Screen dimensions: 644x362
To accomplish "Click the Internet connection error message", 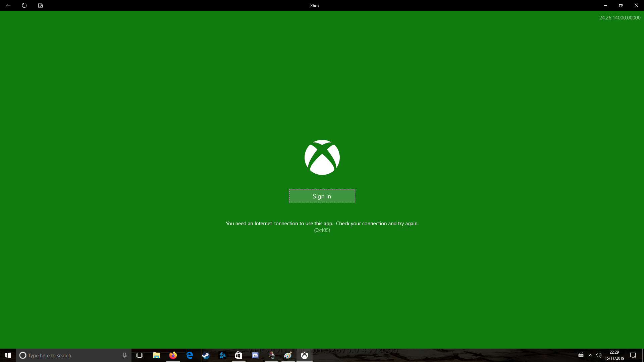I will (x=322, y=224).
